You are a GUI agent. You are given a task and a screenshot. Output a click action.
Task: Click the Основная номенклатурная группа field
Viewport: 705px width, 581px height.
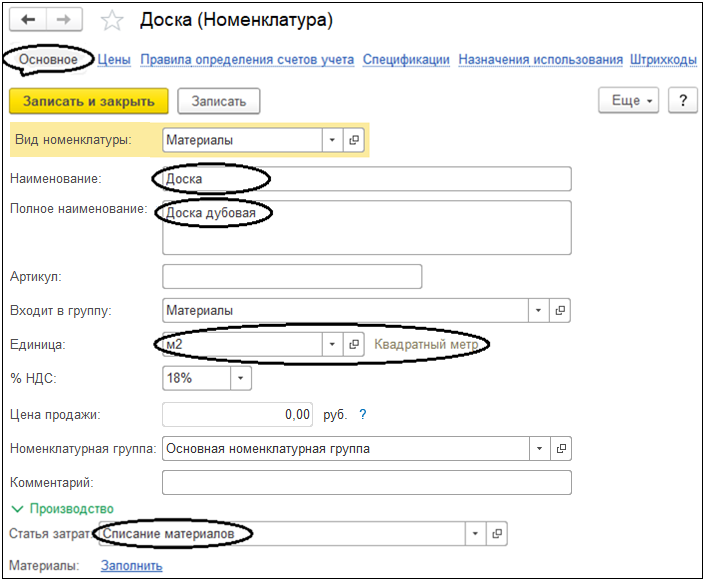click(x=346, y=449)
